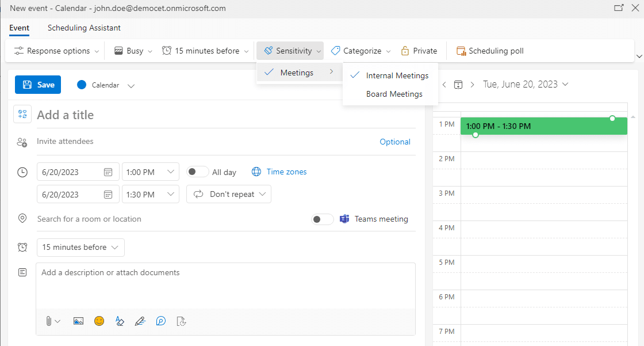Enable the Teams meeting toggle

click(322, 219)
